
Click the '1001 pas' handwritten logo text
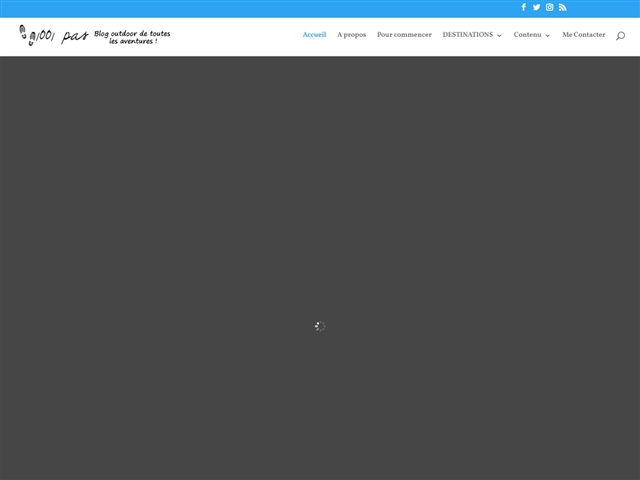click(62, 37)
